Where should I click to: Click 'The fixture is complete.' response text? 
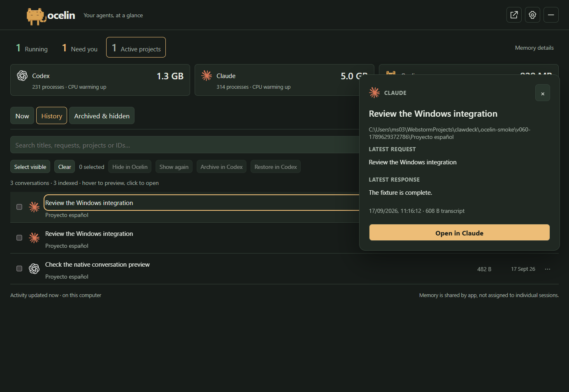(x=400, y=192)
